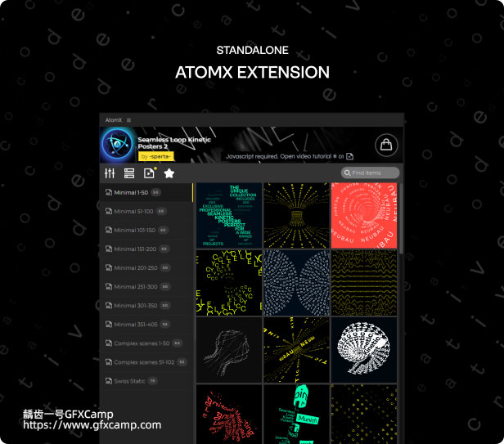Select the green Munich labels poster

tap(296, 414)
